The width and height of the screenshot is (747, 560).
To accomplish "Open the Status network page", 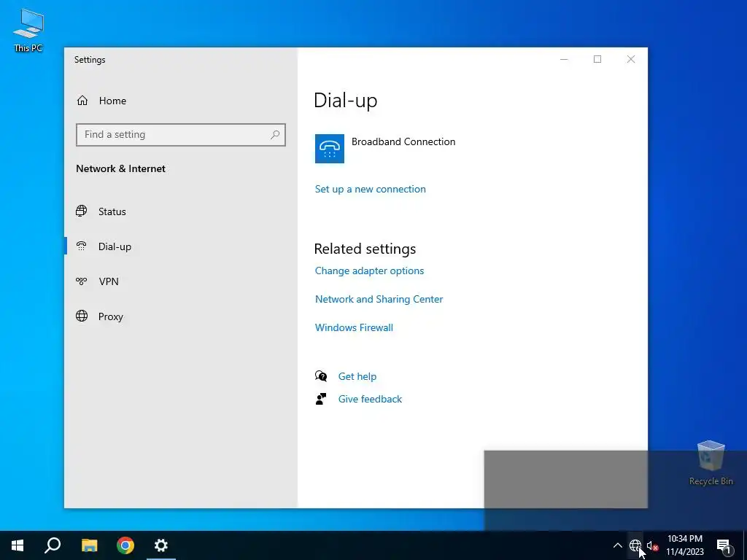I will (x=112, y=211).
